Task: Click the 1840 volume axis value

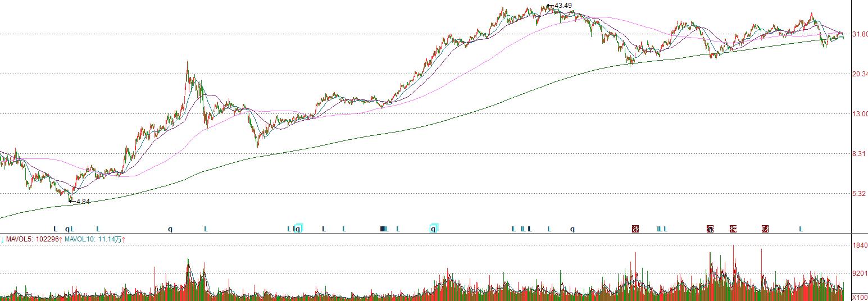Action: pyautogui.click(x=860, y=246)
